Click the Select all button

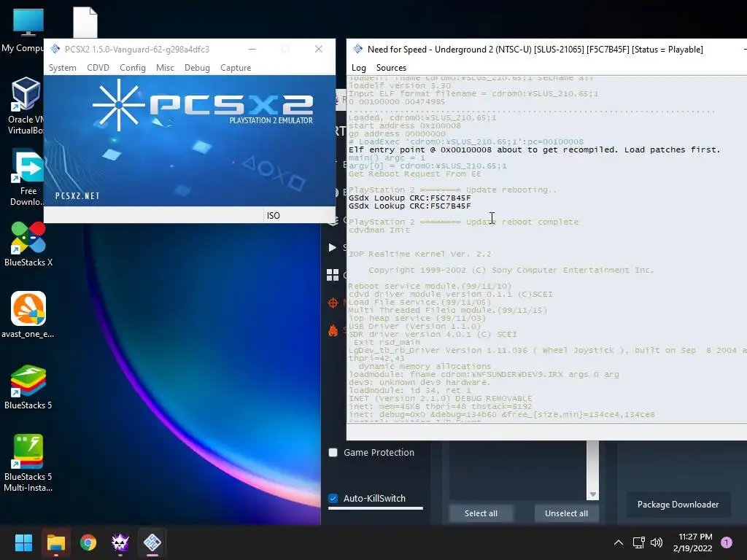tap(481, 513)
